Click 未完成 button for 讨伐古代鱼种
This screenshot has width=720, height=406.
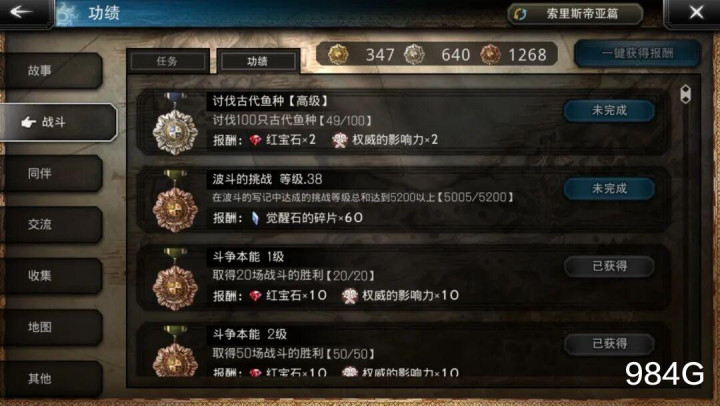609,111
